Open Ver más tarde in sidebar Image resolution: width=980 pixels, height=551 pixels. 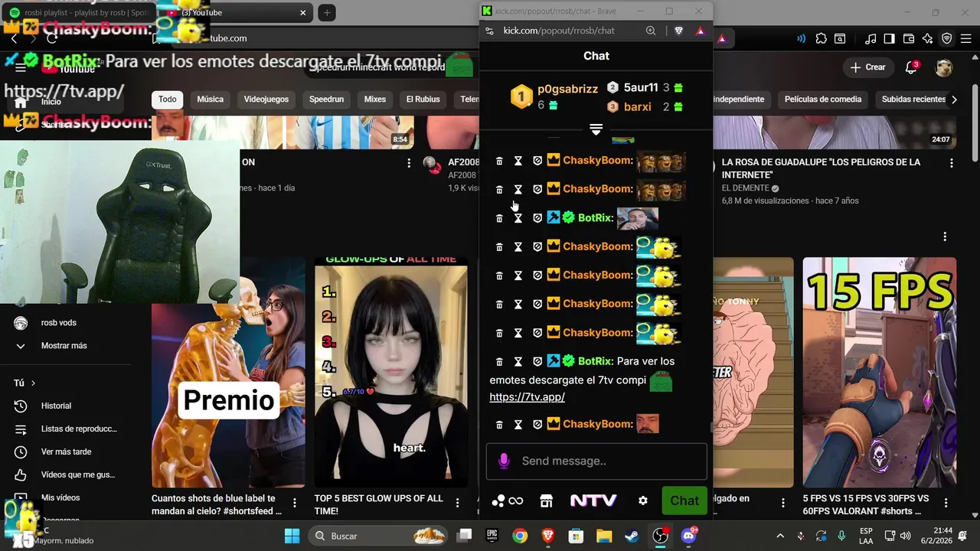click(x=65, y=452)
